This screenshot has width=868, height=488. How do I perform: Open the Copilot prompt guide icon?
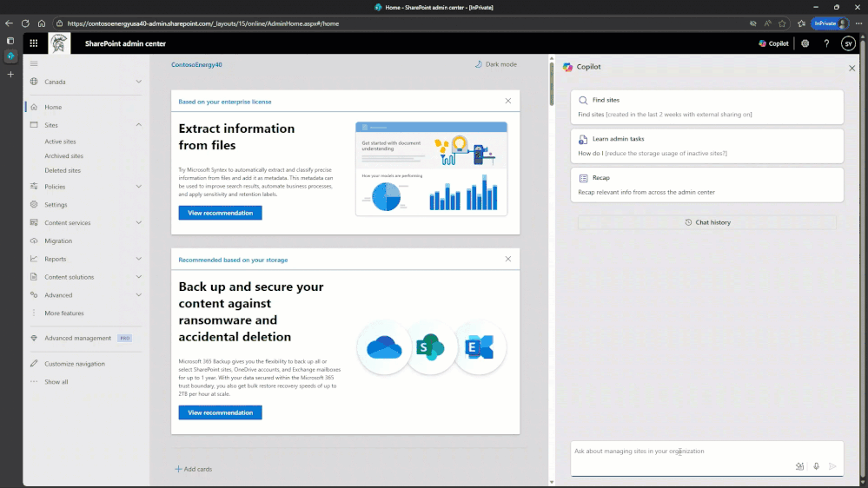pos(800,466)
